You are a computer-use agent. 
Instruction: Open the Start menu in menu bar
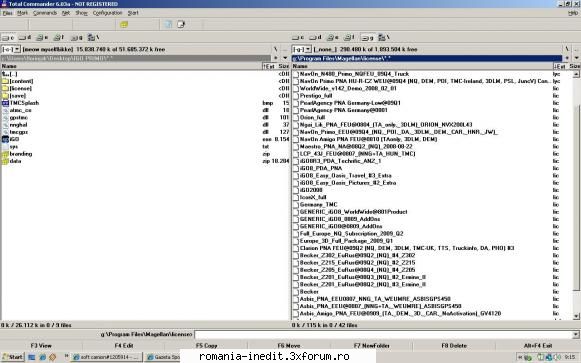(x=133, y=13)
